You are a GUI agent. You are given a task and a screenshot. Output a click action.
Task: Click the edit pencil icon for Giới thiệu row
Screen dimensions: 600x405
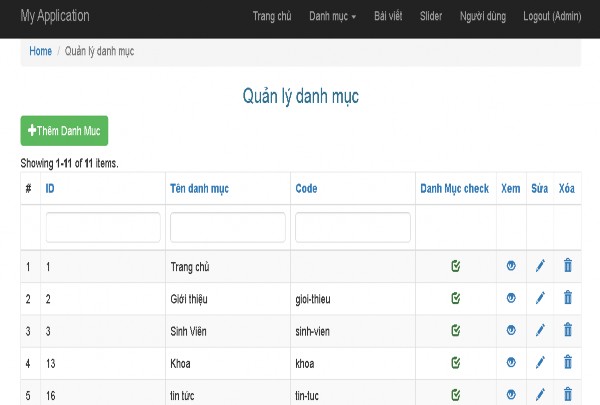point(540,298)
